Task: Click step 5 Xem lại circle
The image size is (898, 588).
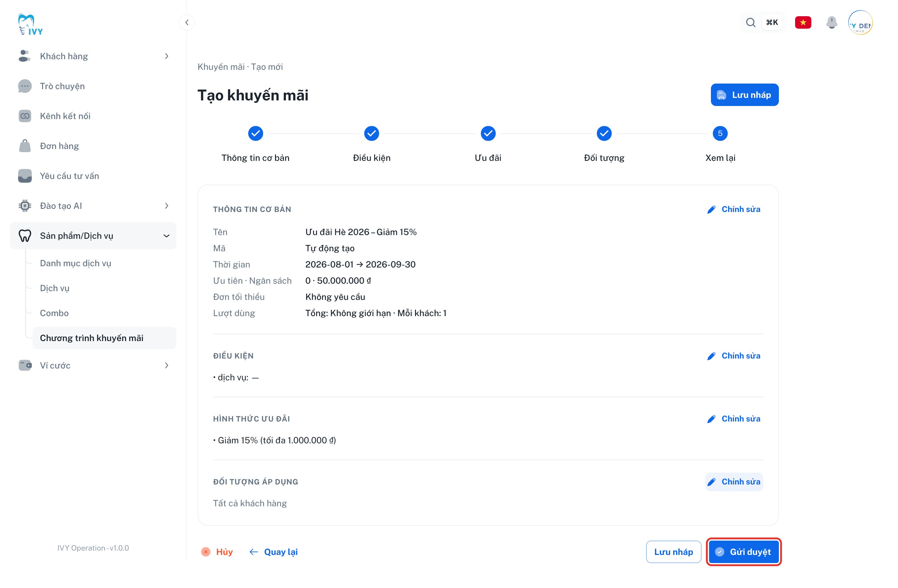Action: [x=720, y=133]
